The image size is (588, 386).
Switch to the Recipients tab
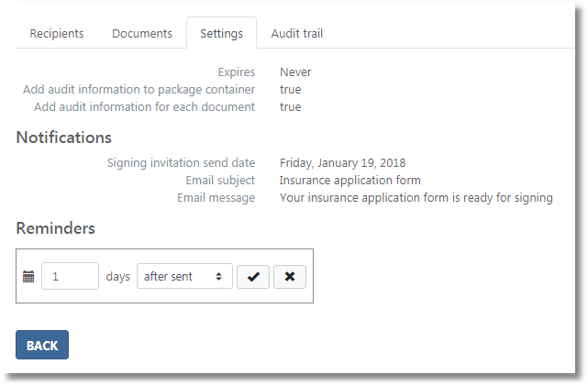pos(57,34)
